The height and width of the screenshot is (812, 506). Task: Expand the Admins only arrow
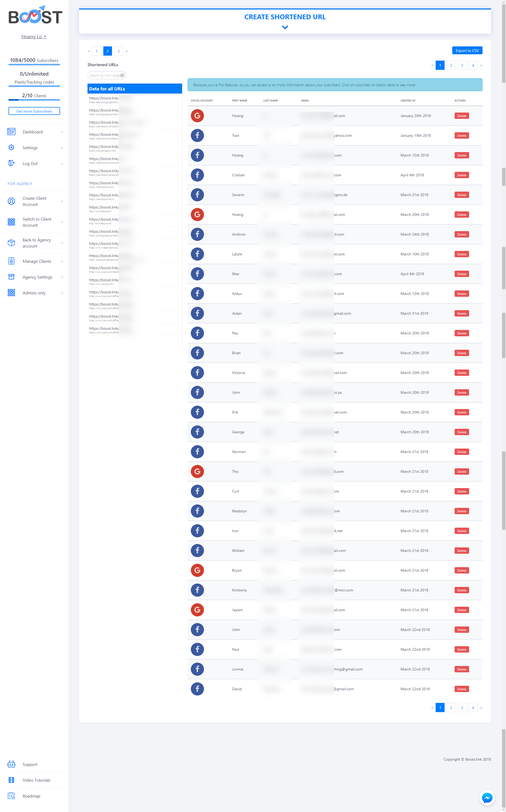[62, 293]
